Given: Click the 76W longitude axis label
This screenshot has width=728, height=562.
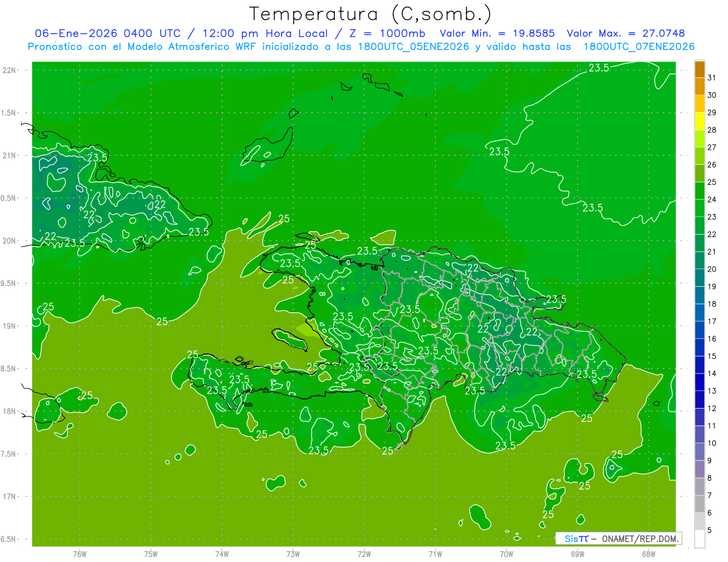Looking at the screenshot, I should [x=79, y=554].
